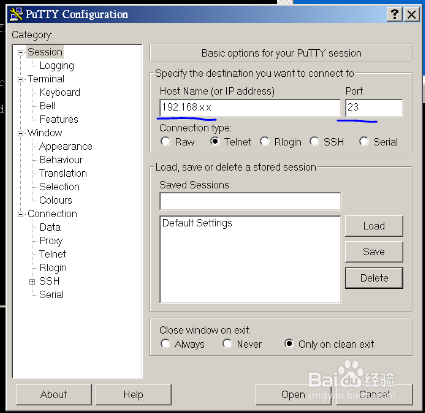Open the Selection settings category
This screenshot has height=413, width=425.
point(59,187)
